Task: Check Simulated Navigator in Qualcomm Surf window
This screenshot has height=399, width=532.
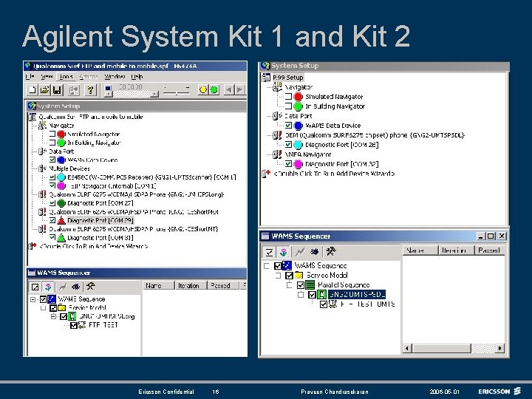Action: 52,134
